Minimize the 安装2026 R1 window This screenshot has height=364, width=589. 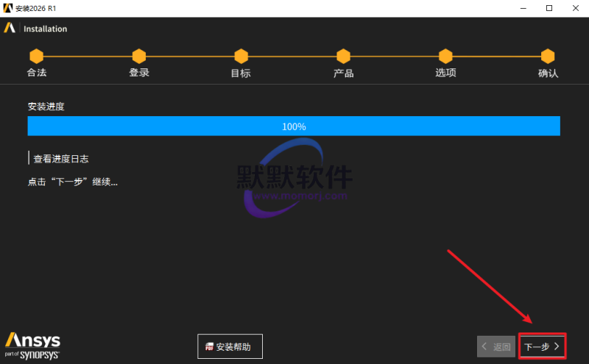521,8
